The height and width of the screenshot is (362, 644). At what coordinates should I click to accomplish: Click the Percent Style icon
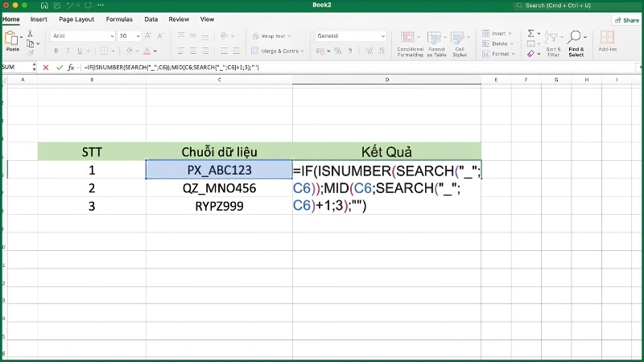point(337,51)
